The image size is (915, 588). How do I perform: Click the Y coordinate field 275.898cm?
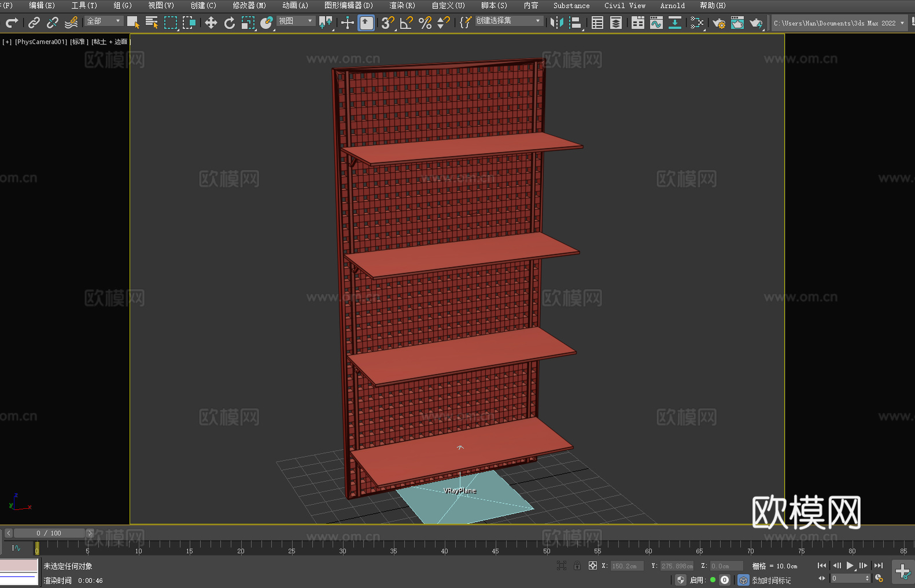coord(677,566)
